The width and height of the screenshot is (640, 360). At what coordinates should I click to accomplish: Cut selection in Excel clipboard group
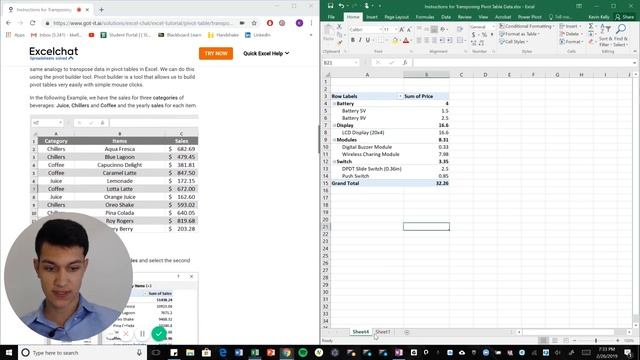tap(339, 27)
